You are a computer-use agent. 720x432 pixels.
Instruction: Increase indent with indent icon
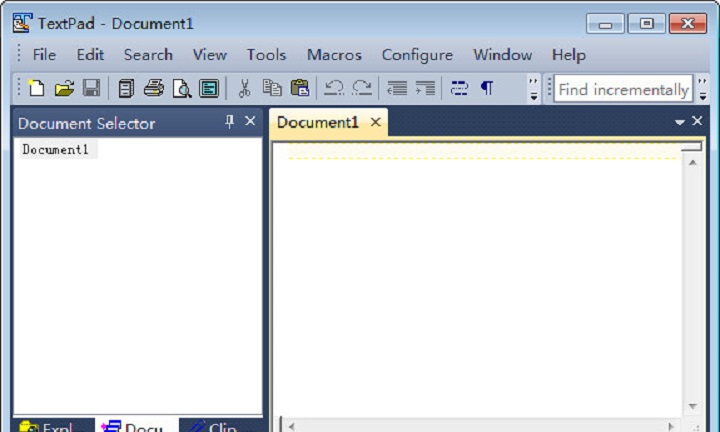(x=425, y=88)
